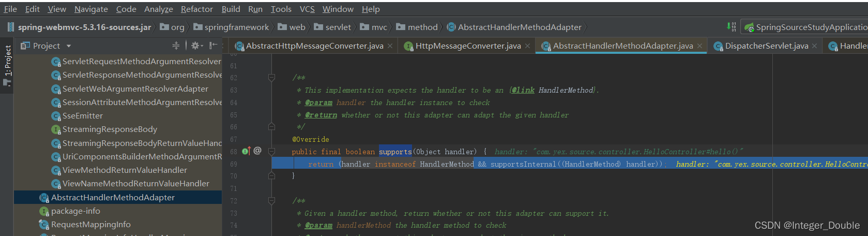Click the servlet breadcrumb folder

click(332, 27)
